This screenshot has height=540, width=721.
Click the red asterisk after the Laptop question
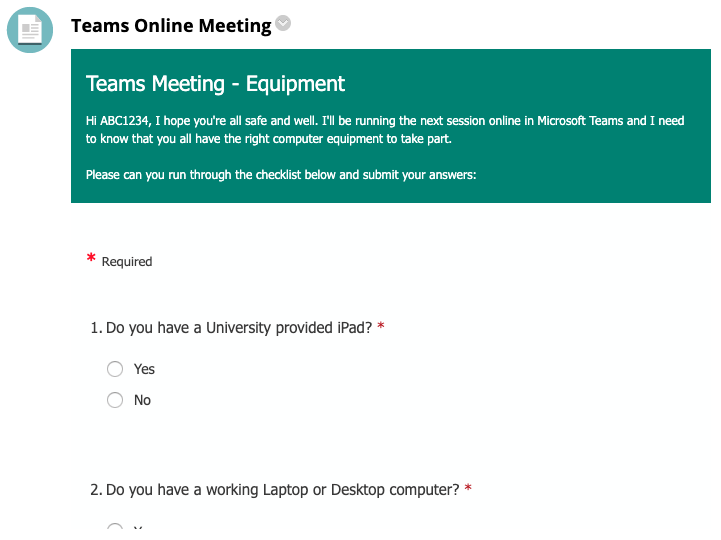[x=468, y=488]
